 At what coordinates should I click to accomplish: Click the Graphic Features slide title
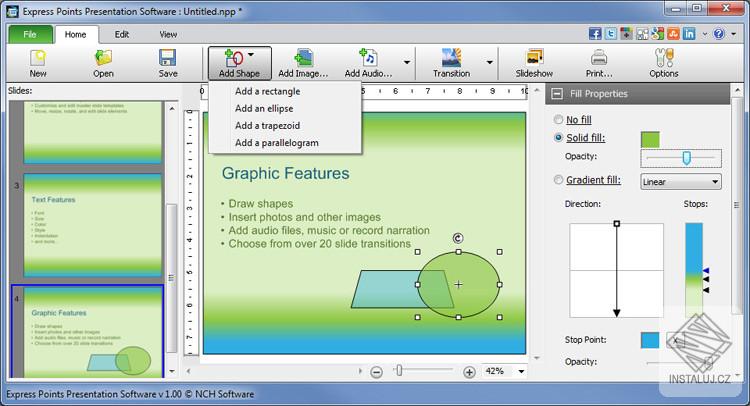coord(286,173)
